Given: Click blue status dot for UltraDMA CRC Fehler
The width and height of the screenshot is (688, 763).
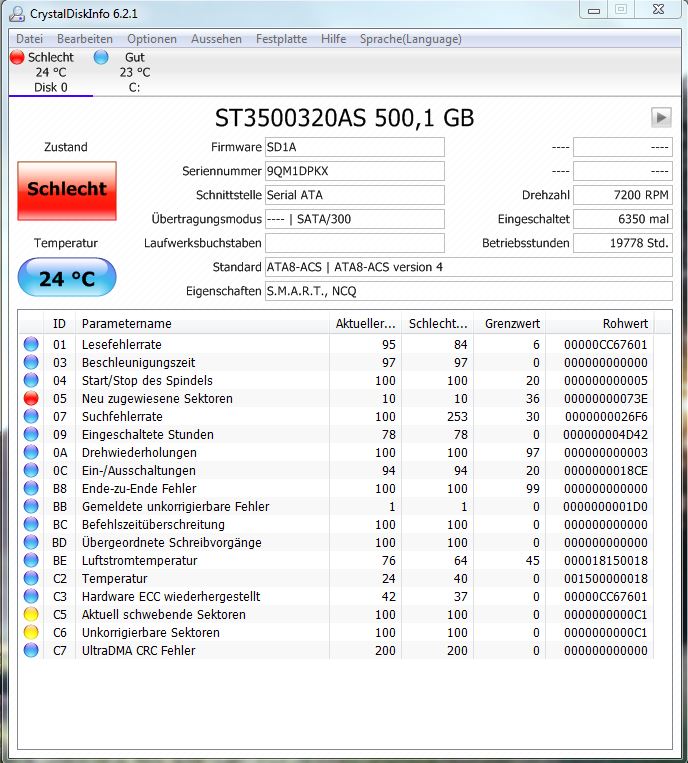Looking at the screenshot, I should [x=31, y=650].
